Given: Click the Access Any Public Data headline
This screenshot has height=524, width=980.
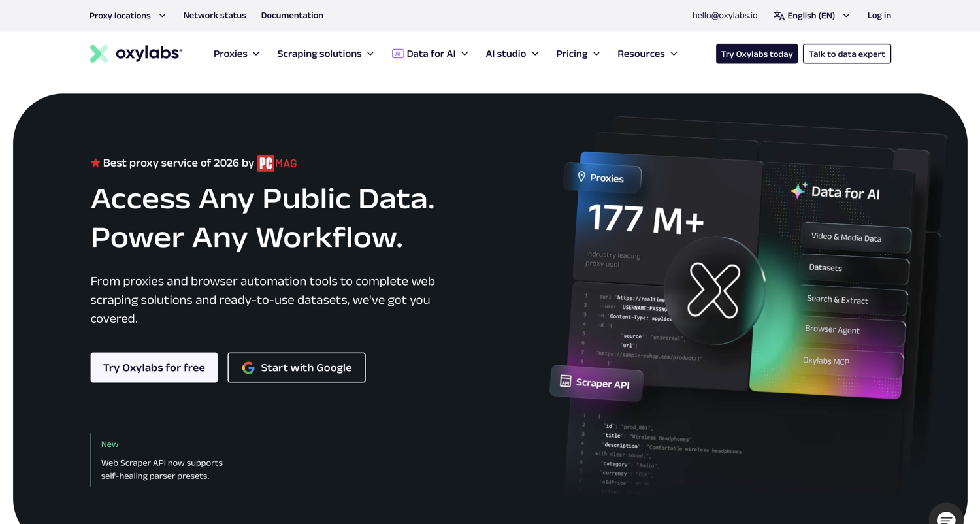Looking at the screenshot, I should click(263, 199).
